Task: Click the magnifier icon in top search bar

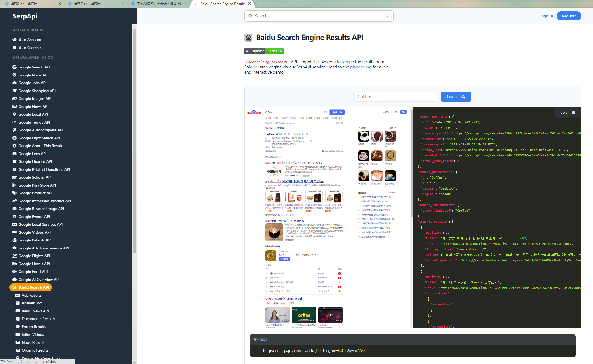Action: click(x=250, y=16)
